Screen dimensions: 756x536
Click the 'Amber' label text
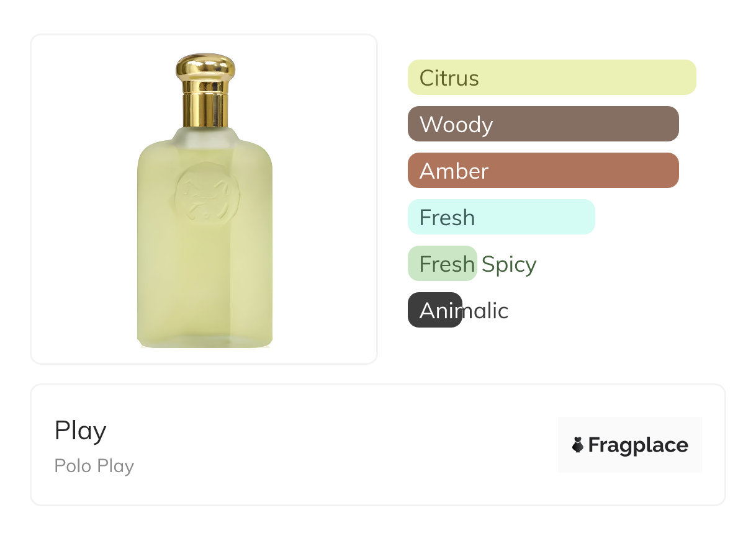pyautogui.click(x=454, y=171)
